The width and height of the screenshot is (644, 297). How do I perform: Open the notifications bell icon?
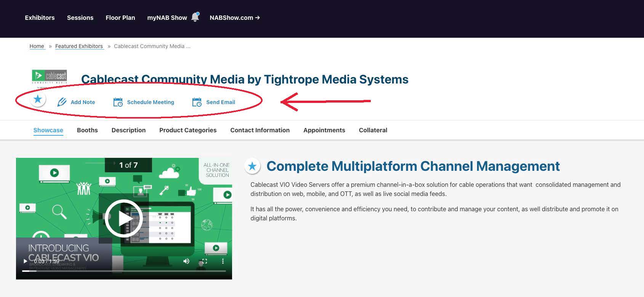coord(195,17)
